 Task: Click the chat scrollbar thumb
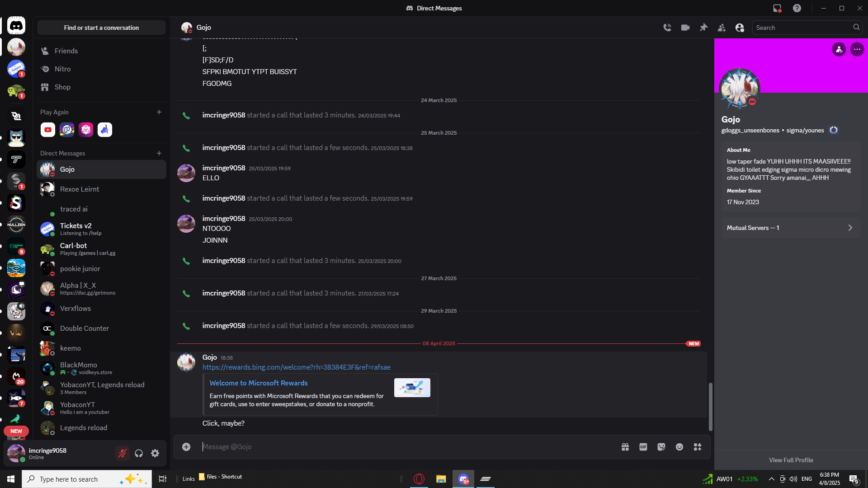point(710,407)
